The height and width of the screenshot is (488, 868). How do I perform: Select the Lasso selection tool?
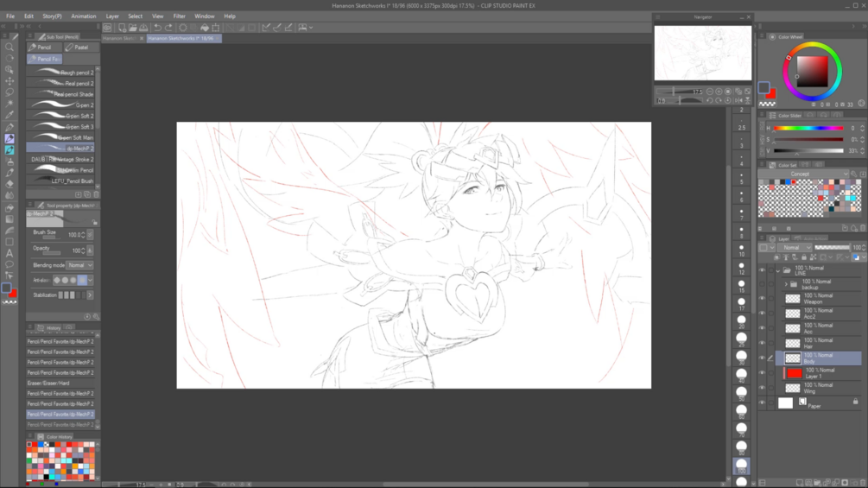(10, 92)
